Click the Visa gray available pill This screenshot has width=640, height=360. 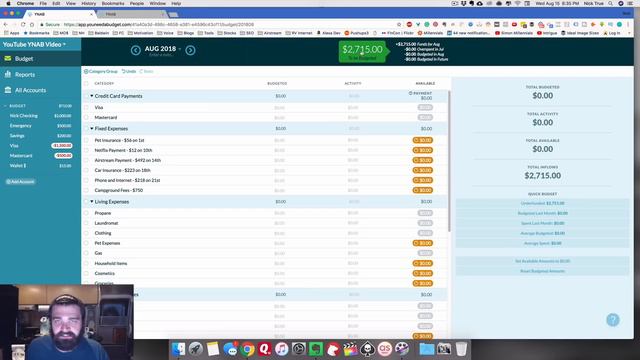tap(425, 107)
